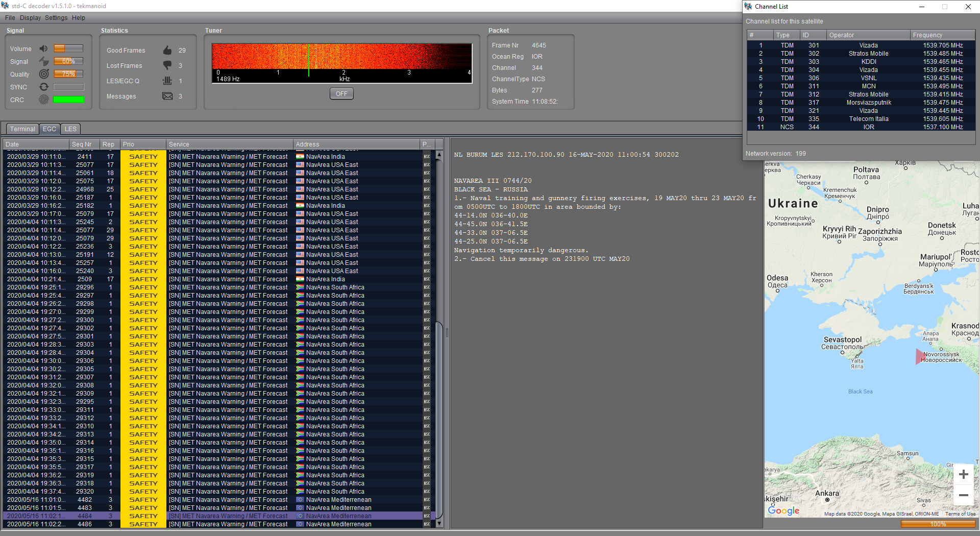Viewport: 980px width, 536px height.
Task: Click the Volume speaker icon
Action: pyautogui.click(x=44, y=48)
